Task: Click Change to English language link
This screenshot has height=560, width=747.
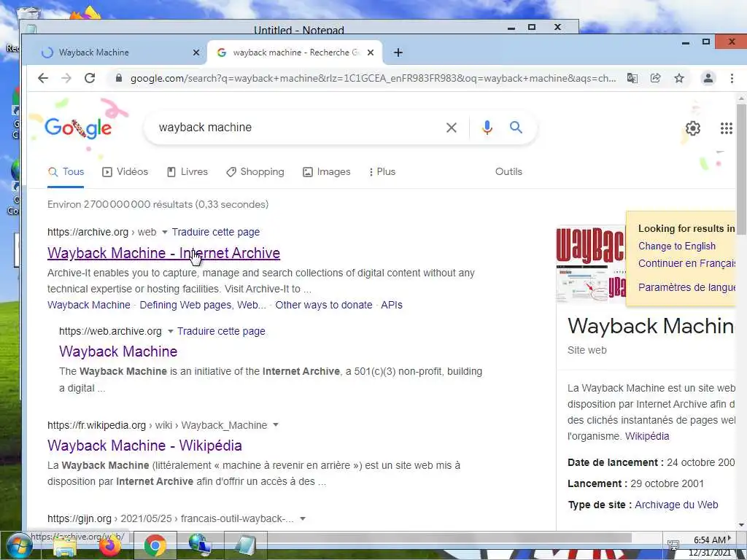Action: click(x=676, y=246)
